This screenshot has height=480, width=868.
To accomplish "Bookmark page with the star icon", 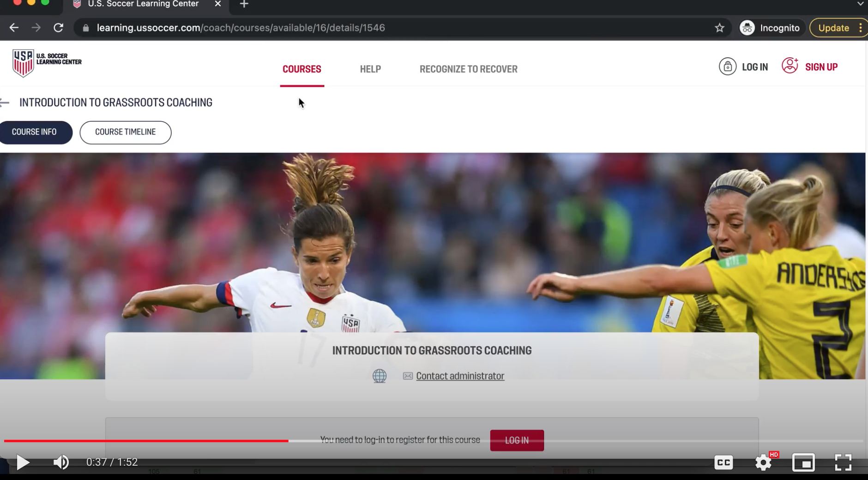I will tap(719, 28).
